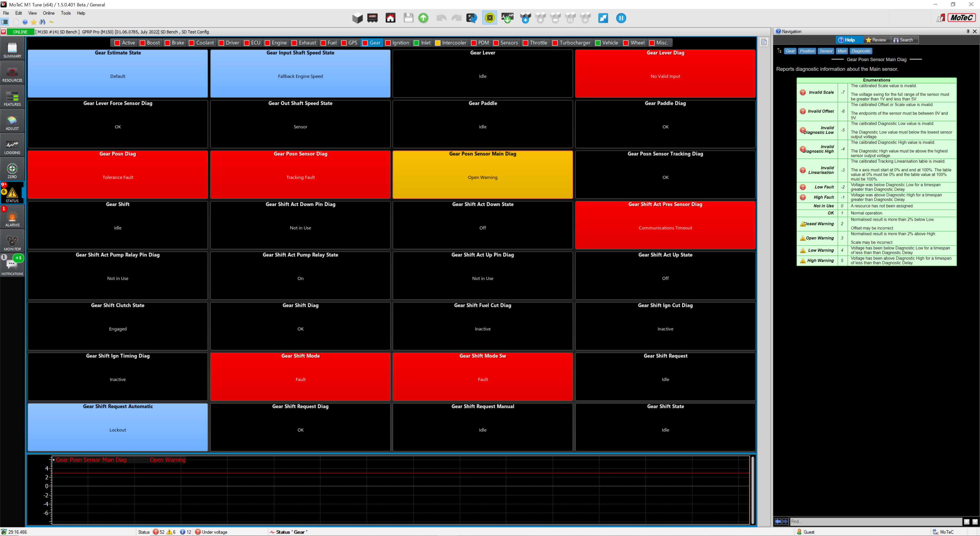Select the Gear Posn Sensor Main Diag tile
Image resolution: width=980 pixels, height=536 pixels.
pyautogui.click(x=482, y=175)
